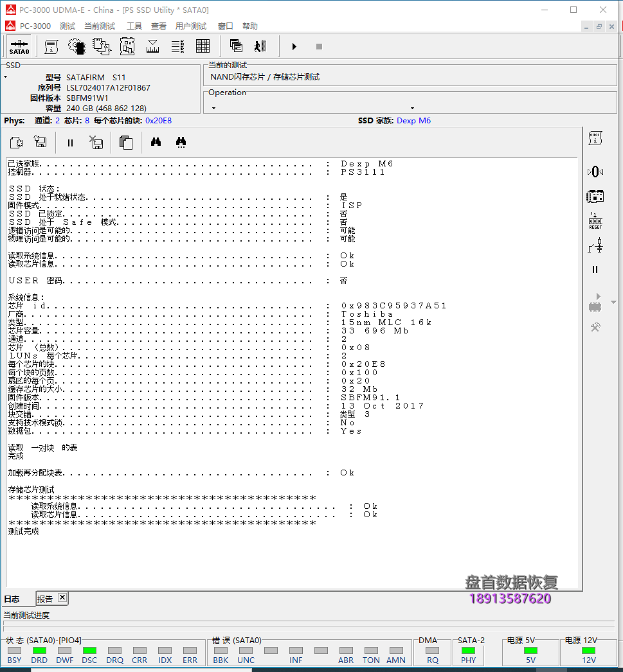Click the ERR status indicator
Viewport: 623px width, 672px height.
(190, 651)
